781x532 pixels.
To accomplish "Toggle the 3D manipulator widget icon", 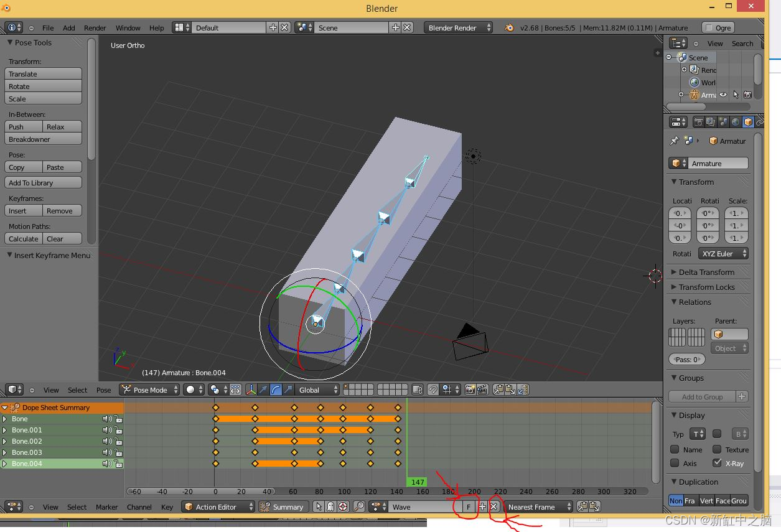I will pos(251,390).
